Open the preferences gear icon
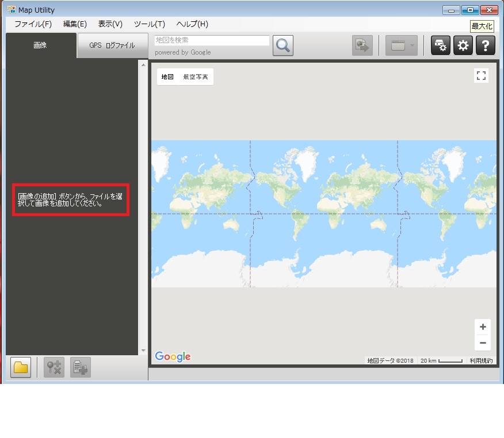504x438 pixels. coord(463,45)
